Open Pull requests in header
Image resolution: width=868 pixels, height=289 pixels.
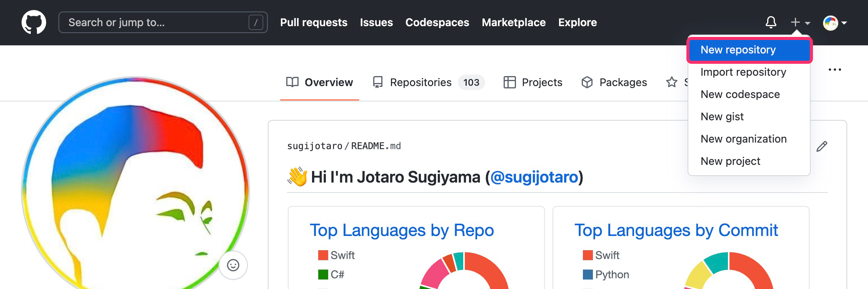(x=314, y=22)
